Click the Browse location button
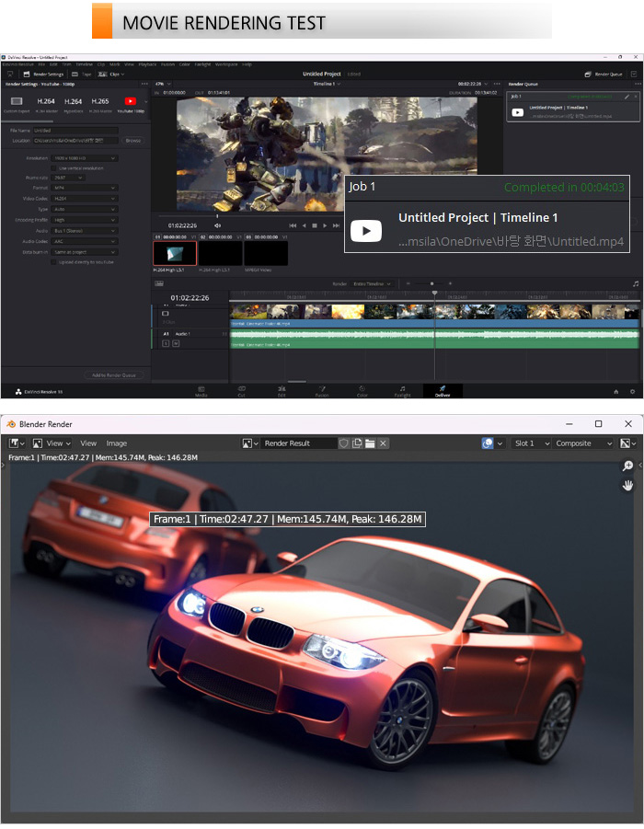The height and width of the screenshot is (829, 644). tap(133, 141)
